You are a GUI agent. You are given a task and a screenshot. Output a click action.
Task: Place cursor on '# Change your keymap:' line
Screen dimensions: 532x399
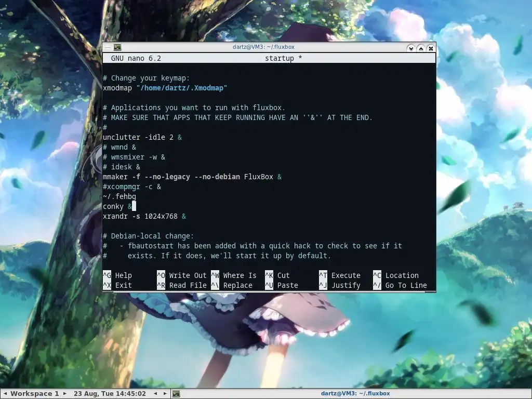click(x=146, y=78)
